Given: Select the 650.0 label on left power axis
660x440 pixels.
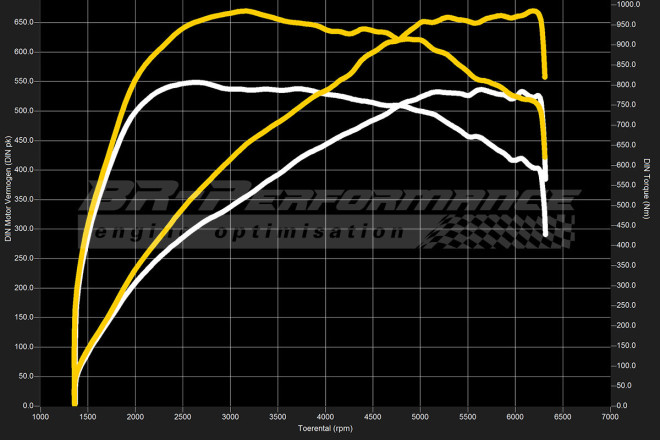Looking at the screenshot, I should tap(23, 22).
